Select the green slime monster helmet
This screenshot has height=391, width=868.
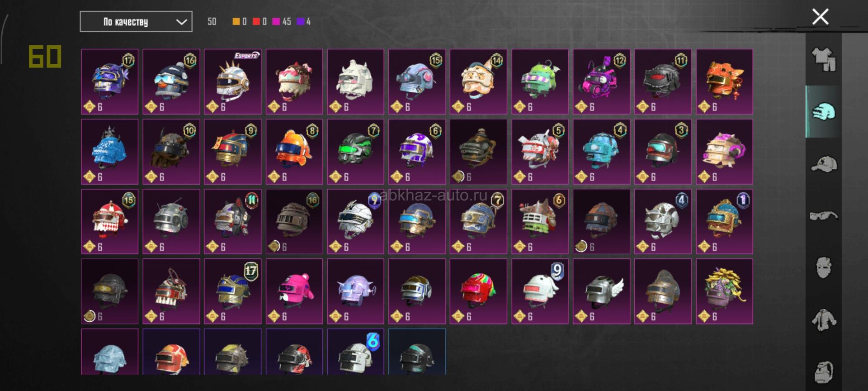click(x=540, y=81)
